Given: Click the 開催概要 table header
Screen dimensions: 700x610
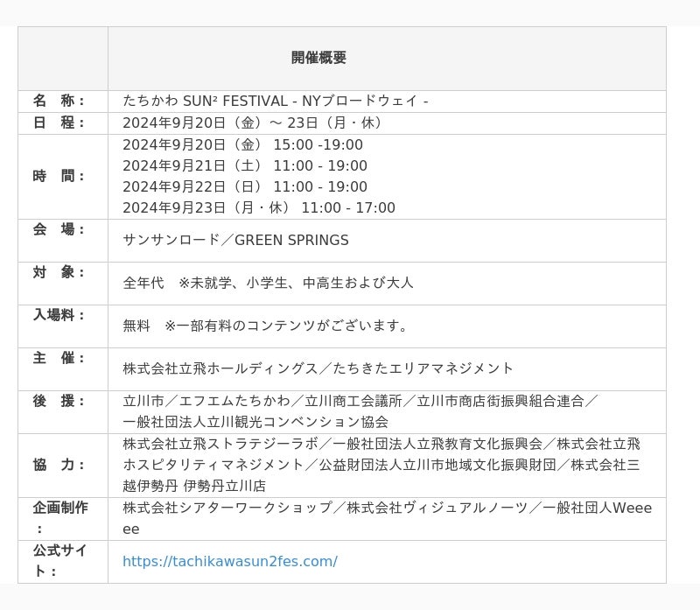Looking at the screenshot, I should pyautogui.click(x=318, y=58).
